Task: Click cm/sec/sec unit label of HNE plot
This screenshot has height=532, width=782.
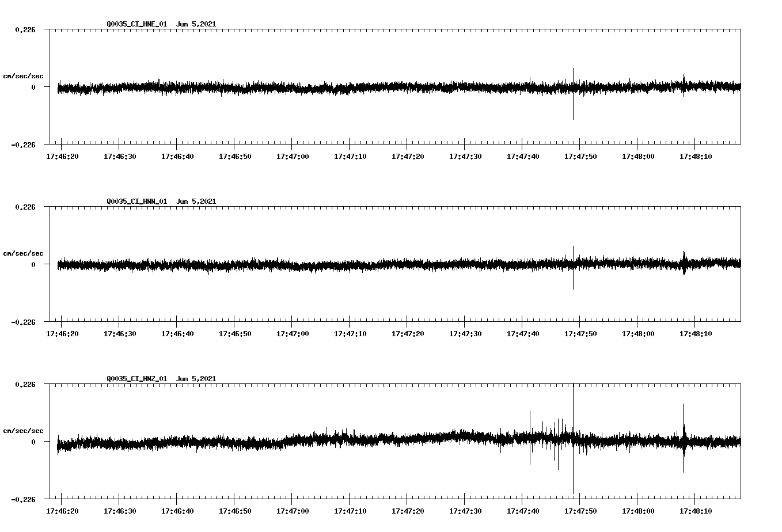Action: click(x=23, y=76)
